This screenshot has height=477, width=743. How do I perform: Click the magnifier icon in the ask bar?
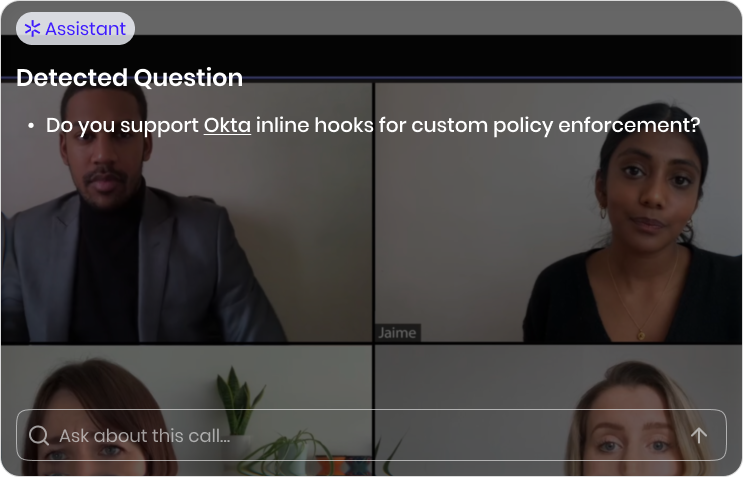click(x=38, y=435)
